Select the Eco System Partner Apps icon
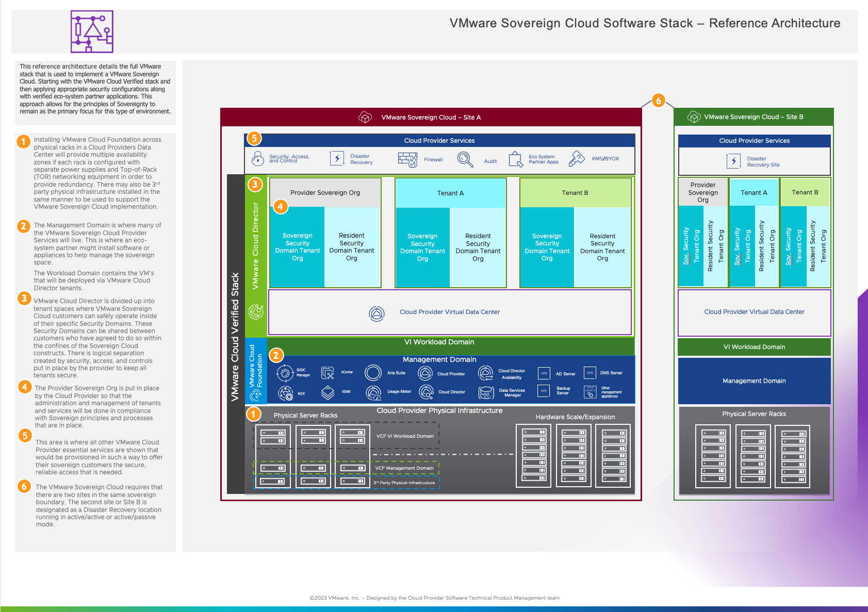Screen dimensions: 868x612 (x=516, y=159)
